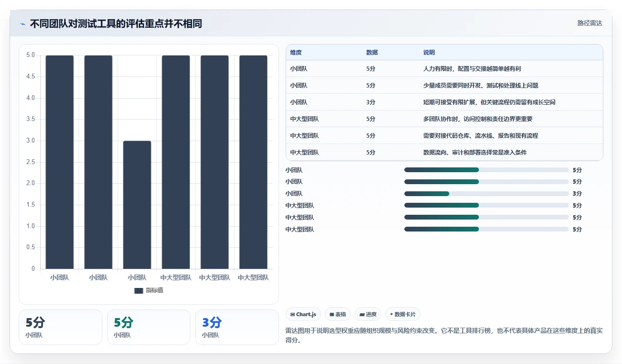622x364 pixels.
Task: Select the chart bar reaching only 3.0
Action: 137,205
